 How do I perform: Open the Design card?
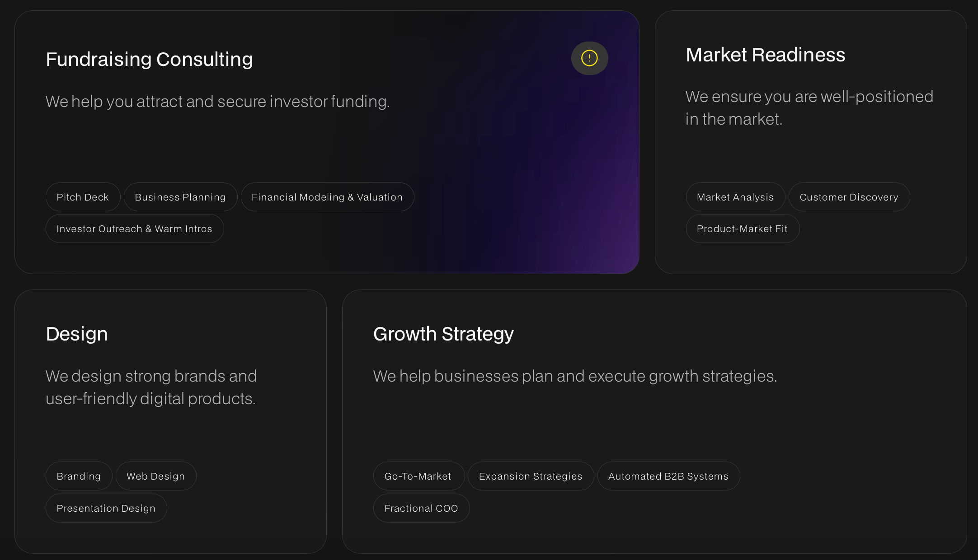click(x=171, y=420)
